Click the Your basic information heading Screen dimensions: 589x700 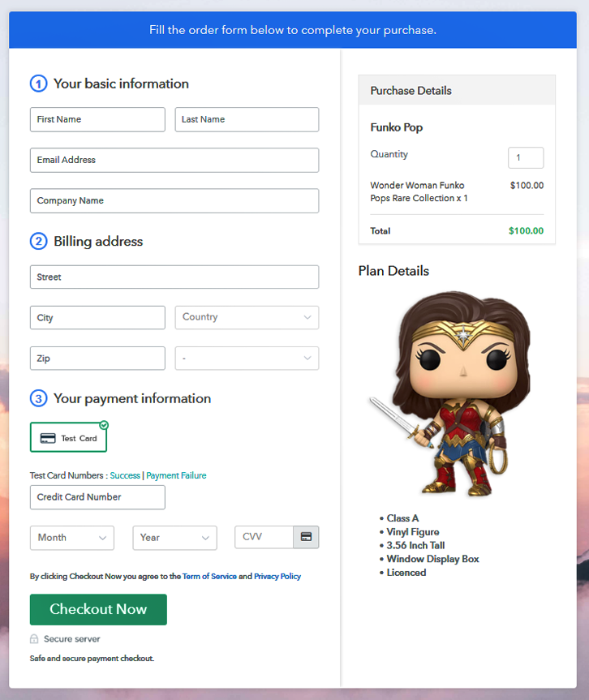(x=121, y=84)
